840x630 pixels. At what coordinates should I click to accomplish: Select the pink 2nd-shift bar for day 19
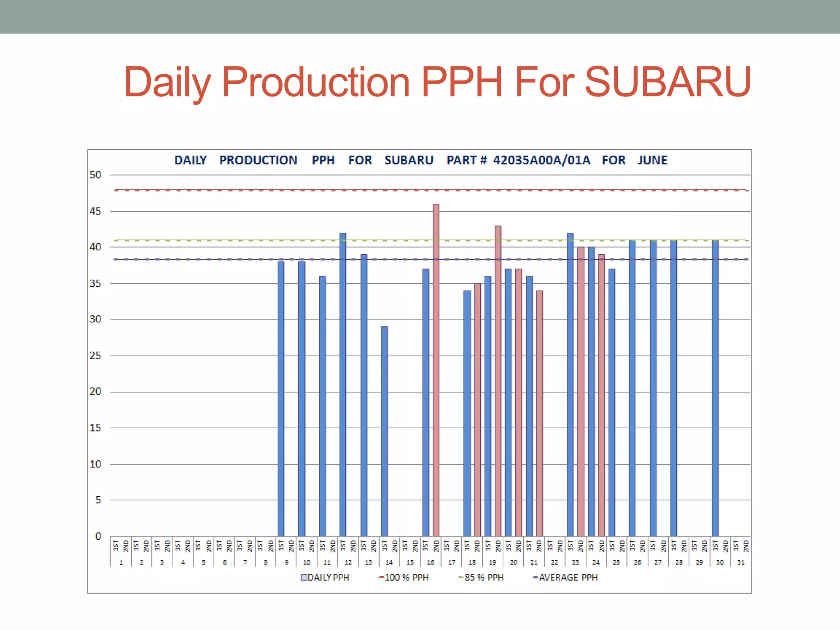pyautogui.click(x=498, y=381)
